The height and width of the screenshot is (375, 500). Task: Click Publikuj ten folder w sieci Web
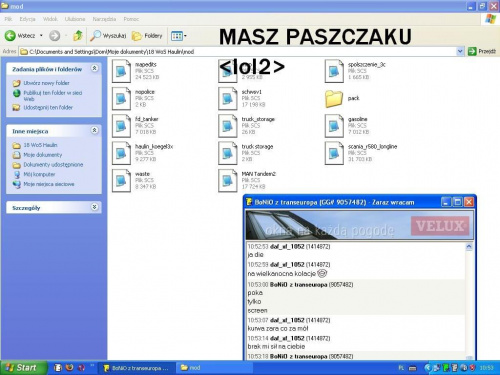pyautogui.click(x=53, y=96)
